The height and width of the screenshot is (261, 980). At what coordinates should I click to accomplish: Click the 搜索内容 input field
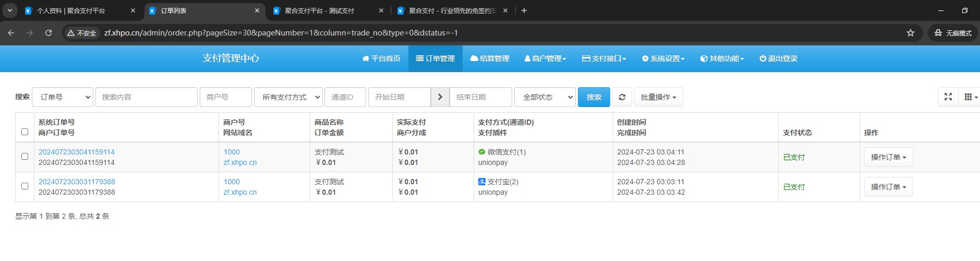coord(146,97)
